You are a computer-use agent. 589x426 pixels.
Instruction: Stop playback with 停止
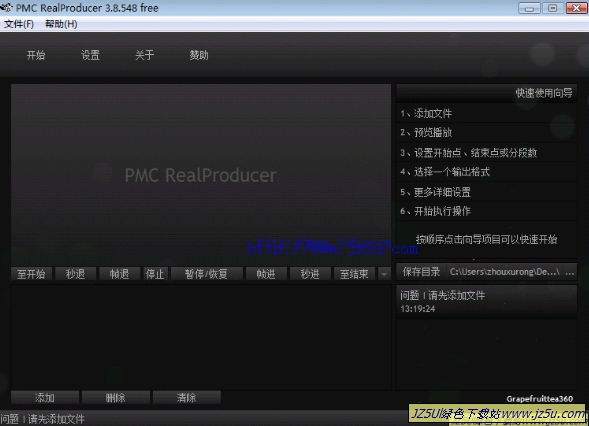155,274
